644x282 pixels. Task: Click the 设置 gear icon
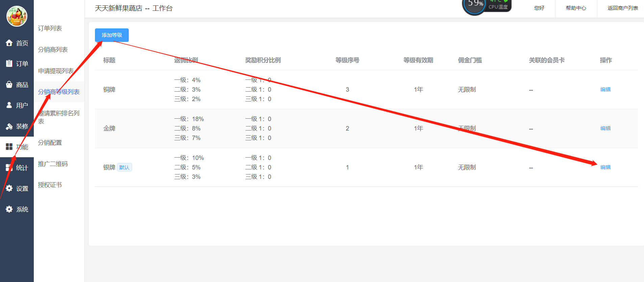click(x=9, y=188)
